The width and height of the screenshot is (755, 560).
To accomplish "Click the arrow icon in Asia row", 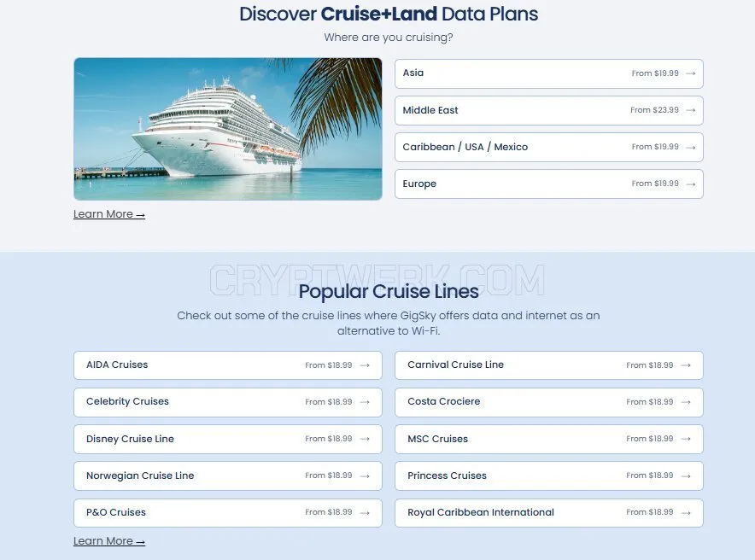I will pyautogui.click(x=690, y=73).
